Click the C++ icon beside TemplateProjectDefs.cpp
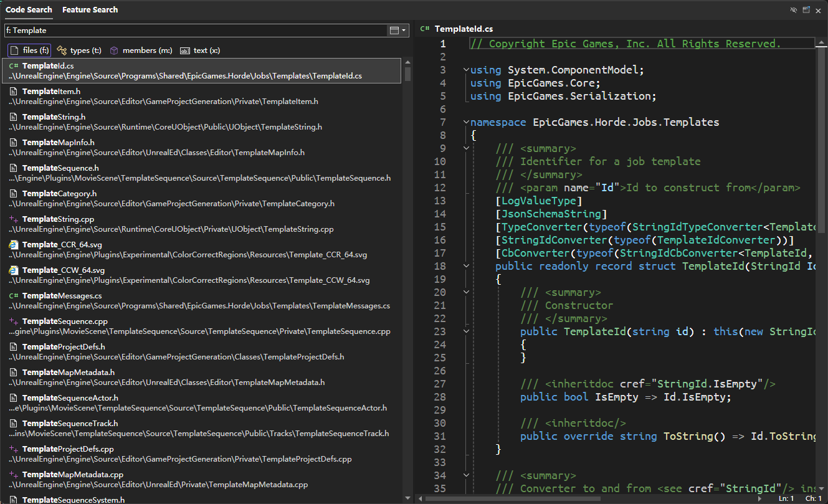The image size is (828, 504). 14,449
